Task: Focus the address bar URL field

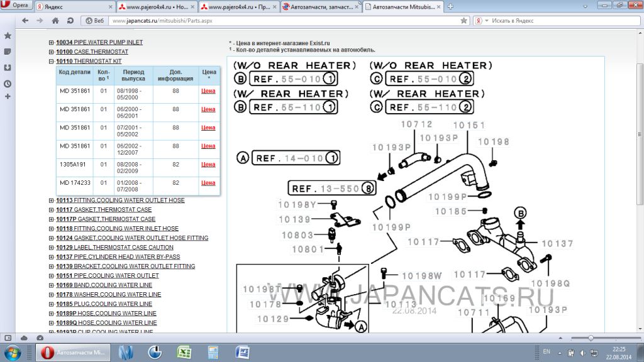Action: click(x=284, y=21)
